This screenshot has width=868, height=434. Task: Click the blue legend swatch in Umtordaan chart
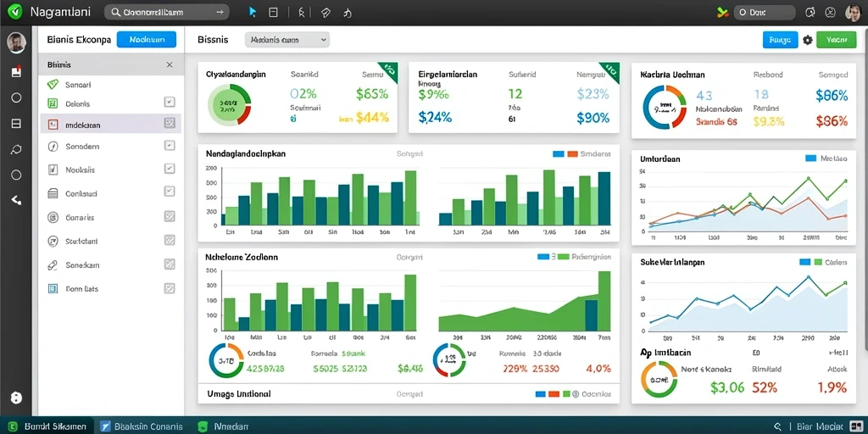click(810, 159)
